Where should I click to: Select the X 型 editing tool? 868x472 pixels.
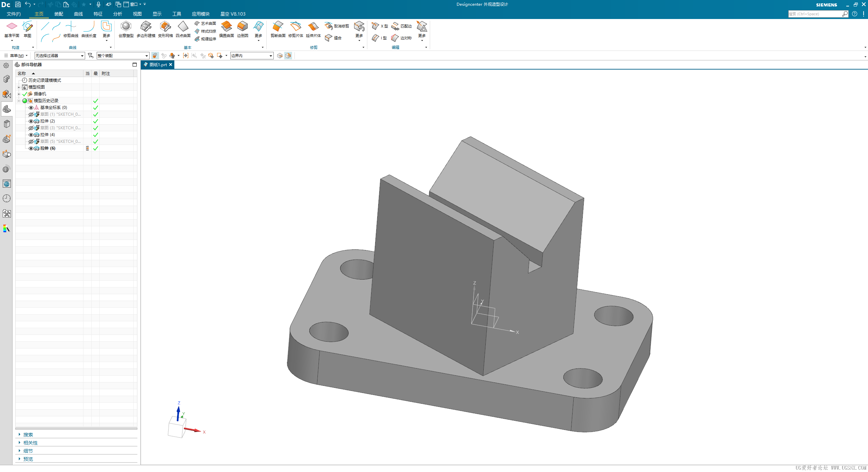tap(380, 26)
